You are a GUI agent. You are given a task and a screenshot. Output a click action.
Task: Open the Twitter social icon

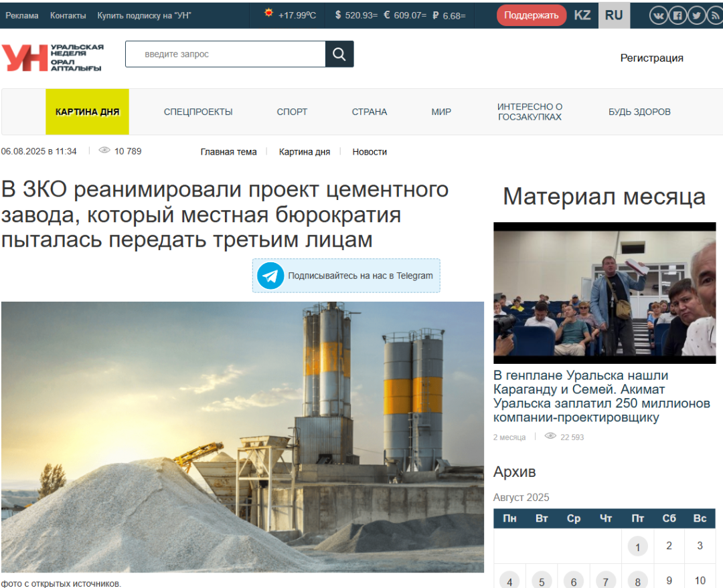(x=696, y=15)
